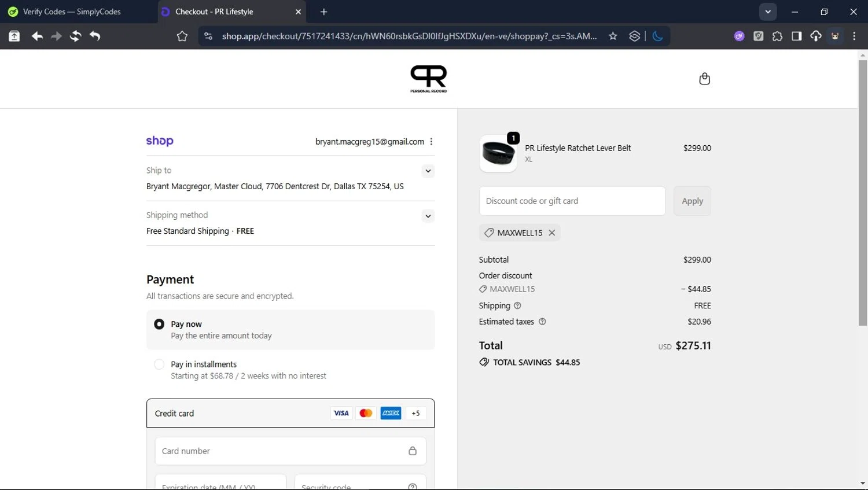This screenshot has width=868, height=490.
Task: Click the $20.96 estimated taxes value
Action: [x=699, y=322]
